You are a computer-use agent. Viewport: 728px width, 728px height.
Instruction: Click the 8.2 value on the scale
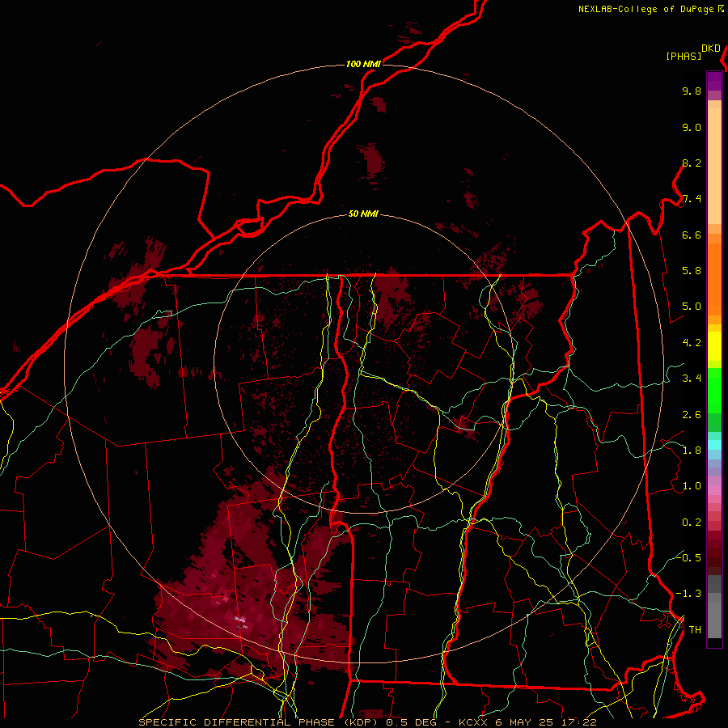692,163
